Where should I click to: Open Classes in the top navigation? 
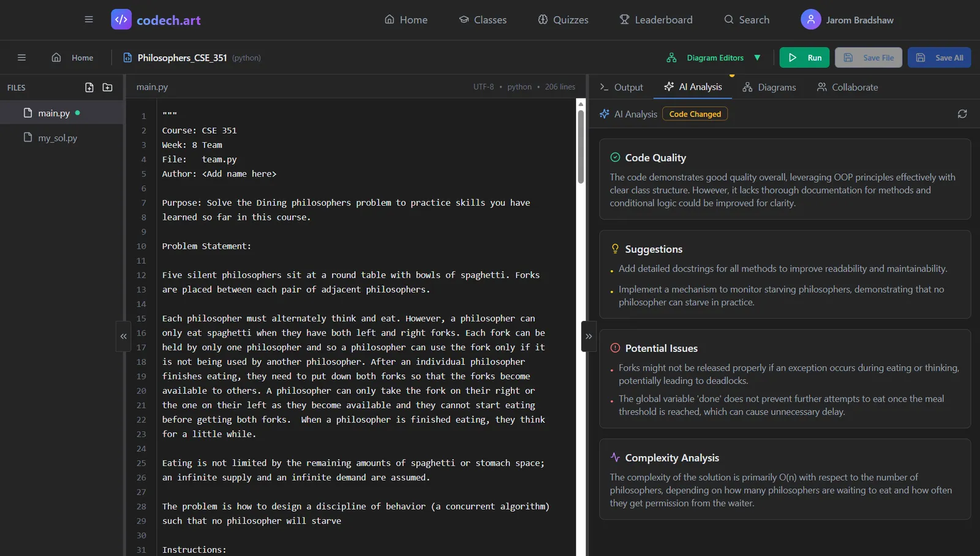[x=483, y=20]
